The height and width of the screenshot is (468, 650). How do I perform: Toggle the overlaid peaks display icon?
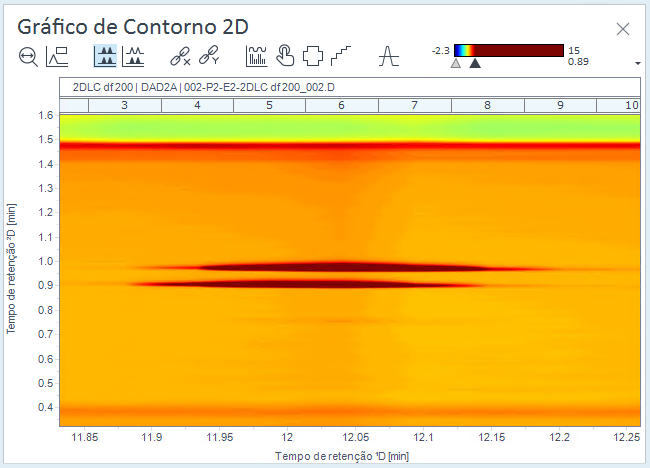pos(133,56)
